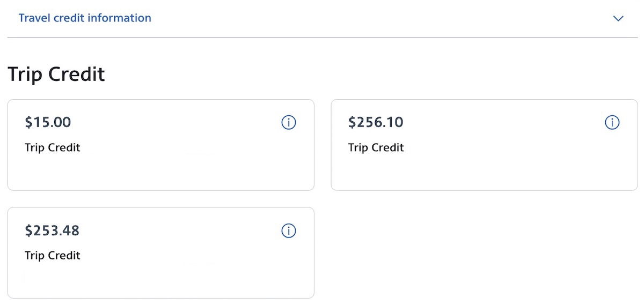Expand the Travel credit information chevron
Screen dimensions: 644x305
click(618, 18)
